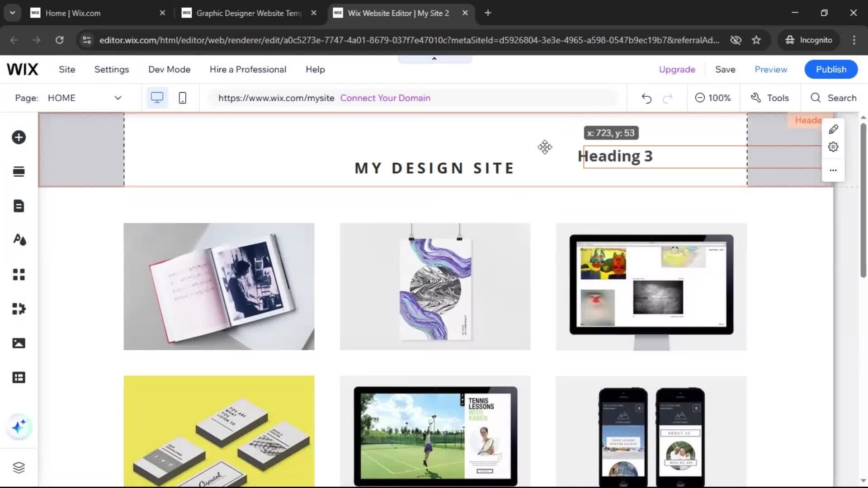
Task: Click the Undo arrow
Action: click(x=646, y=98)
